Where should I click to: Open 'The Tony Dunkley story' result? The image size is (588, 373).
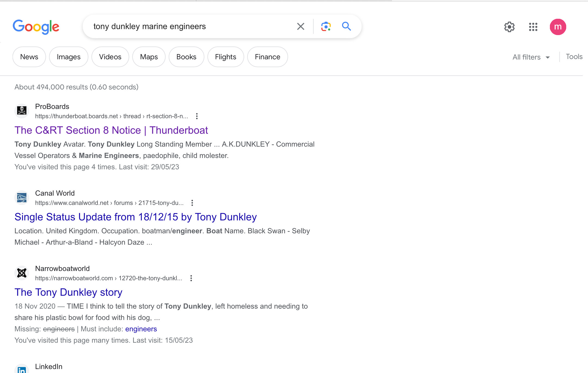click(x=68, y=292)
